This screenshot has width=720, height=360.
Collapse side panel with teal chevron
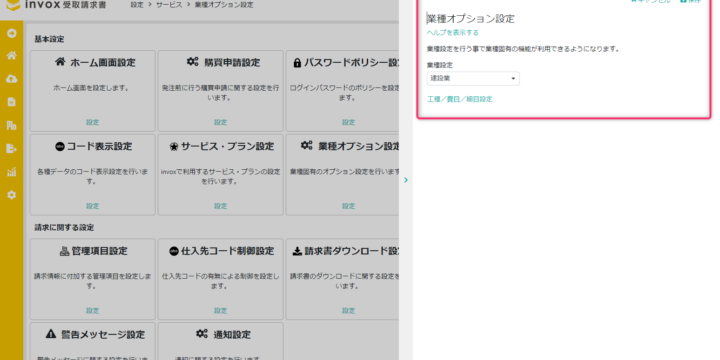pos(405,180)
